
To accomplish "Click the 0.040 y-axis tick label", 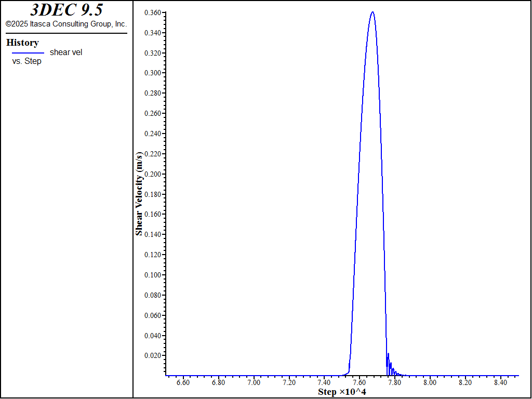I will coord(153,336).
